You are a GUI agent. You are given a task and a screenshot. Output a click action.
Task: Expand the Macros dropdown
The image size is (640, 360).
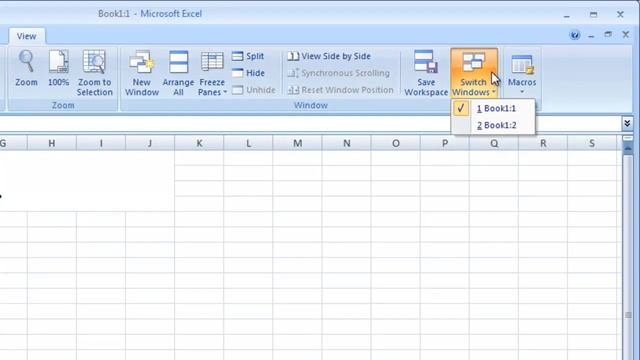522,73
